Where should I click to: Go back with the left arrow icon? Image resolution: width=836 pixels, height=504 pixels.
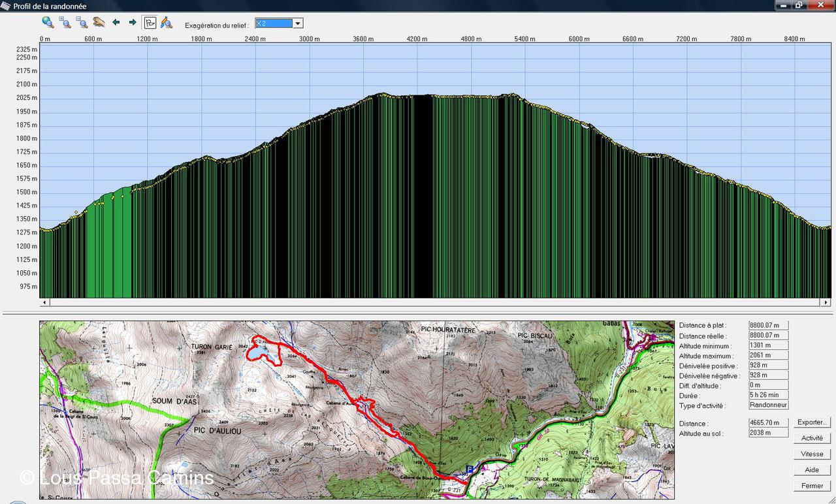click(x=116, y=22)
